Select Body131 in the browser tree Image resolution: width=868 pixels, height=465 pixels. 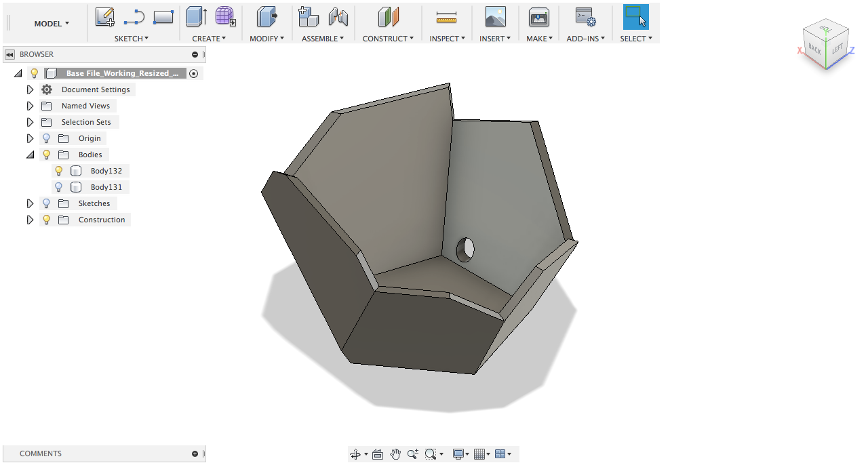(106, 187)
